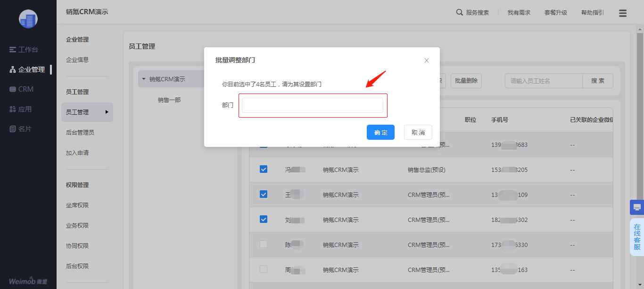644x289 pixels.
Task: Open the 部门 department selector field
Action: click(313, 105)
